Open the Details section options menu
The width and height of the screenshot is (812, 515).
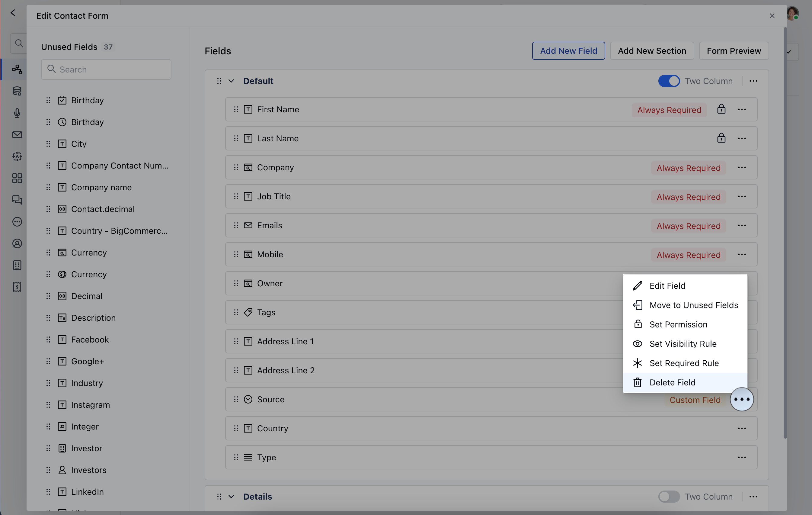coord(753,497)
